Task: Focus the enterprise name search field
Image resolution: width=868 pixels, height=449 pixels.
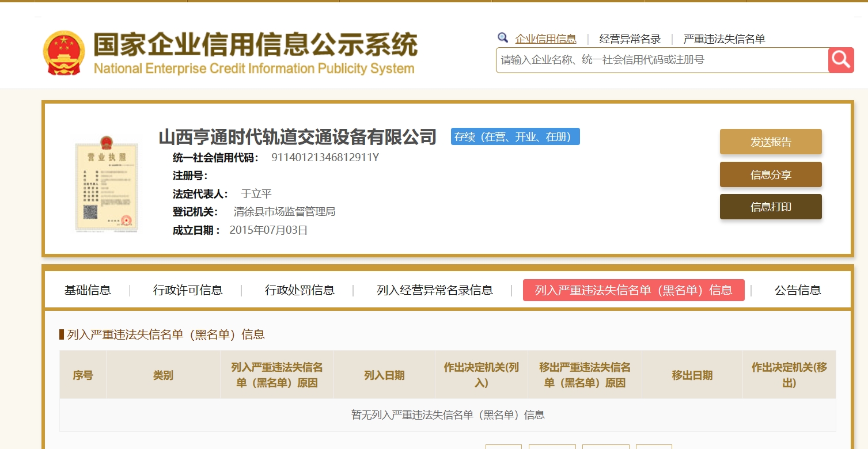Action: [x=662, y=60]
